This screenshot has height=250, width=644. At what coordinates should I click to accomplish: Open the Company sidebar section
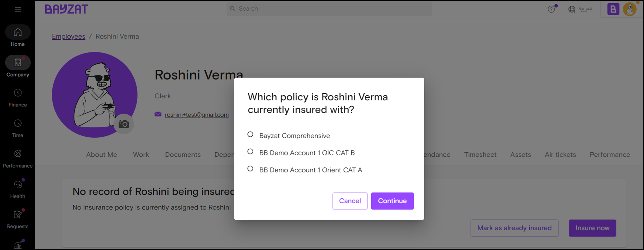pos(18,66)
